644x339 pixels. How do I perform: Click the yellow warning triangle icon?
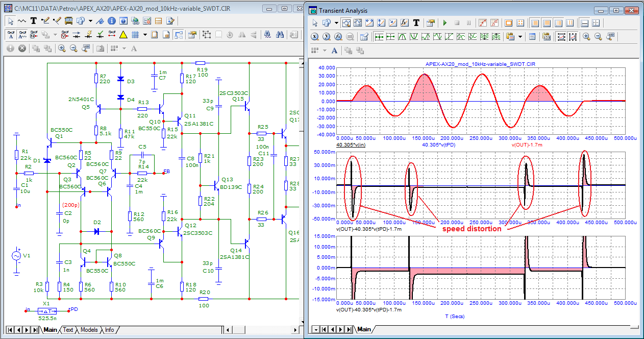(123, 35)
